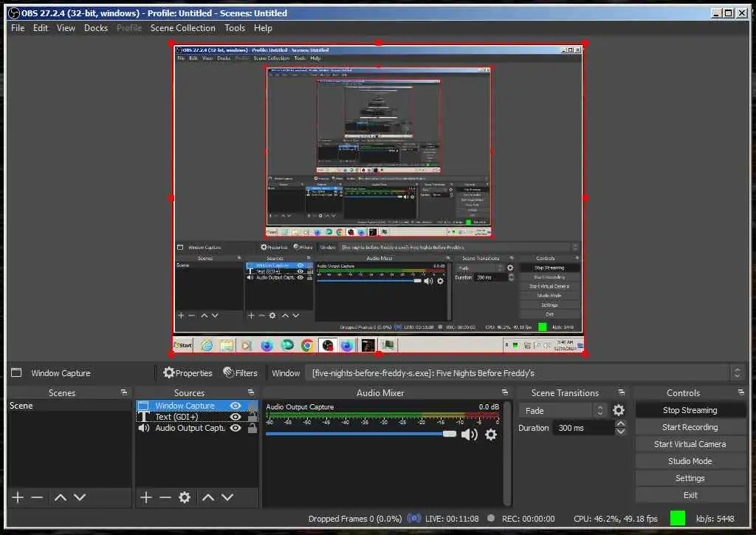
Task: Click the blue live streaming status icon
Action: coord(413,519)
